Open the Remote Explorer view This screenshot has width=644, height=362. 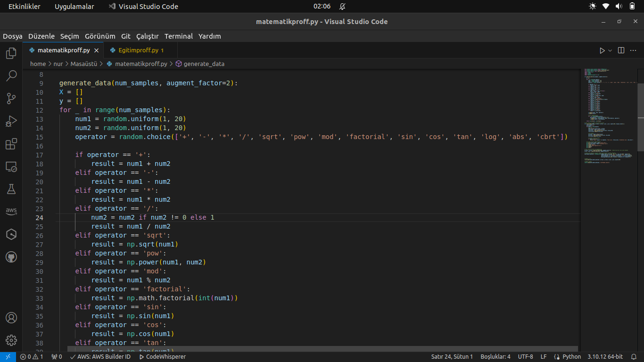point(11,166)
